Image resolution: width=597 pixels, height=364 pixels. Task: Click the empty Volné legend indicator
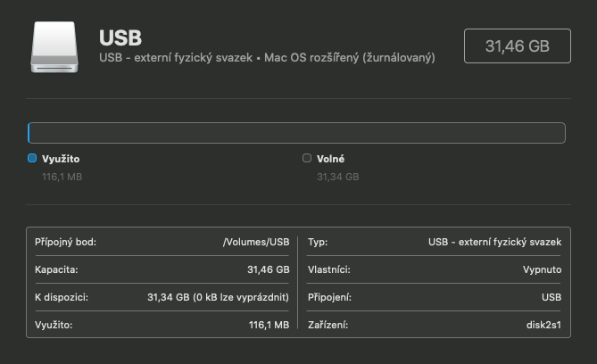pyautogui.click(x=307, y=158)
